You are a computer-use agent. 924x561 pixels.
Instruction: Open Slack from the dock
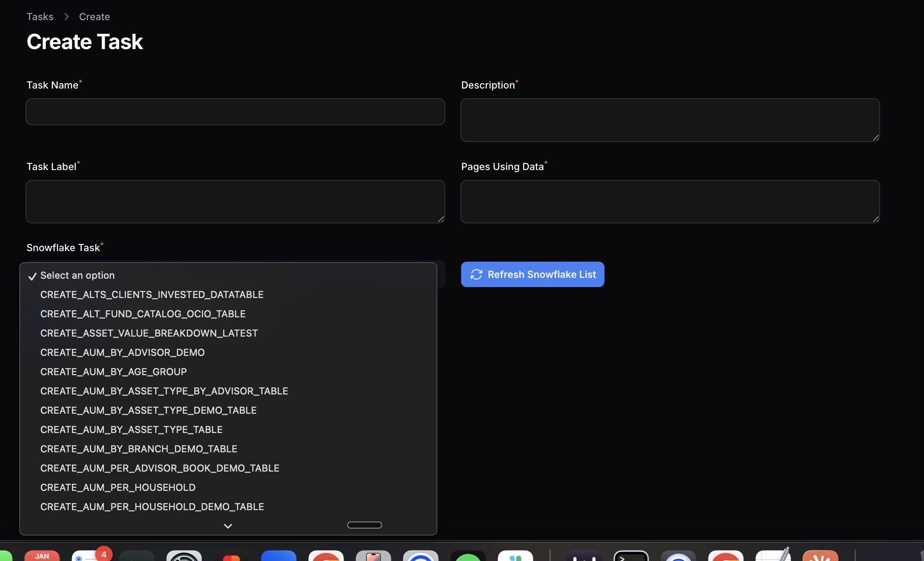click(x=515, y=556)
